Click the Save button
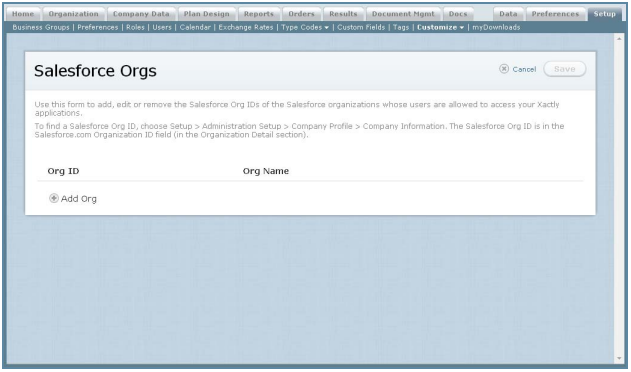Screen dimensions: 631x372 (565, 69)
